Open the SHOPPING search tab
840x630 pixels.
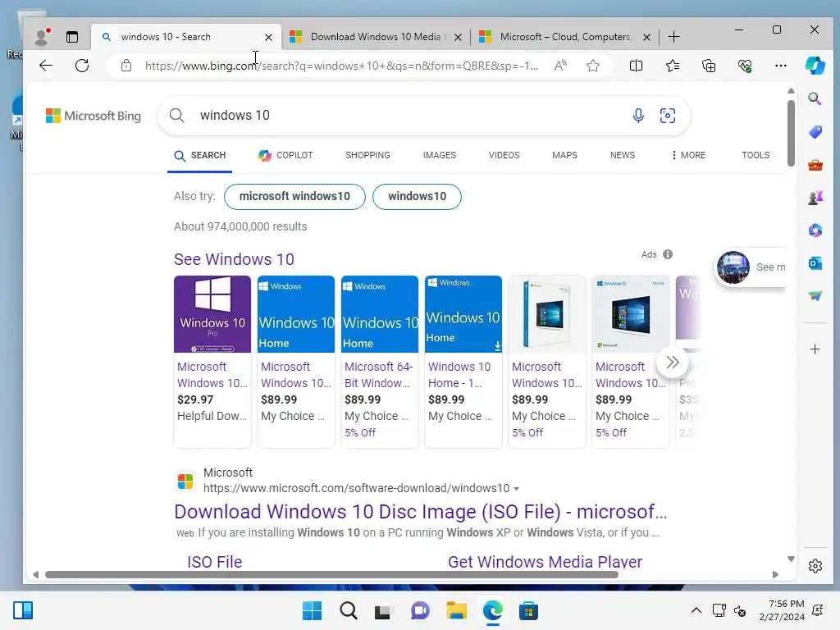tap(367, 155)
